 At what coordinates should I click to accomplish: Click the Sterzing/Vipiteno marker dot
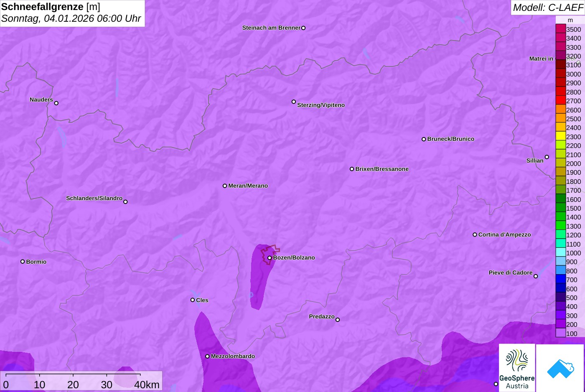point(294,102)
